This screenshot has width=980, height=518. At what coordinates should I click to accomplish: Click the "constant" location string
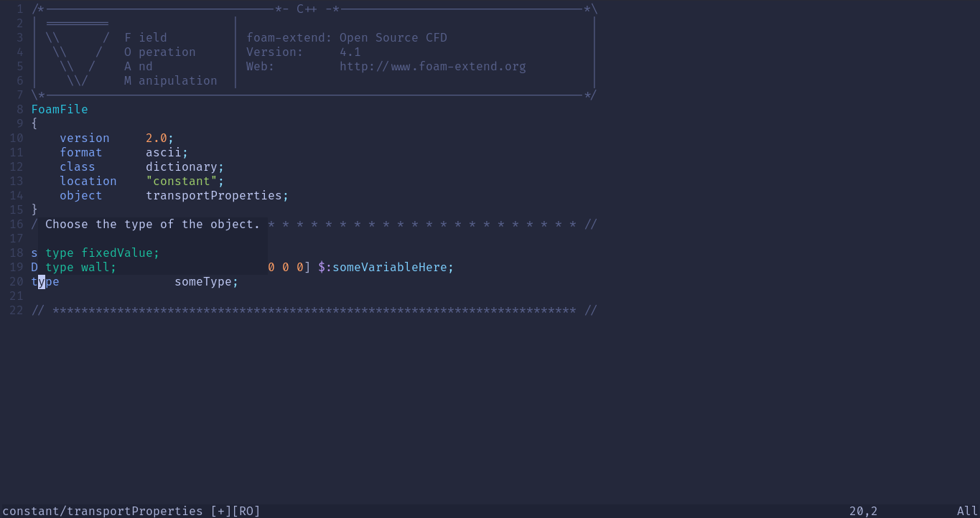182,181
